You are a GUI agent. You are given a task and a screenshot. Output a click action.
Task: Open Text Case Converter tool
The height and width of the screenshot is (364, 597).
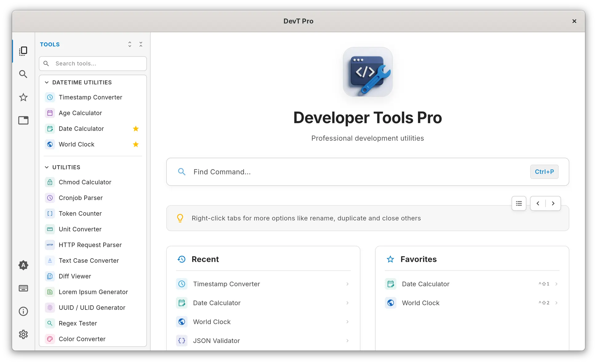93,260
